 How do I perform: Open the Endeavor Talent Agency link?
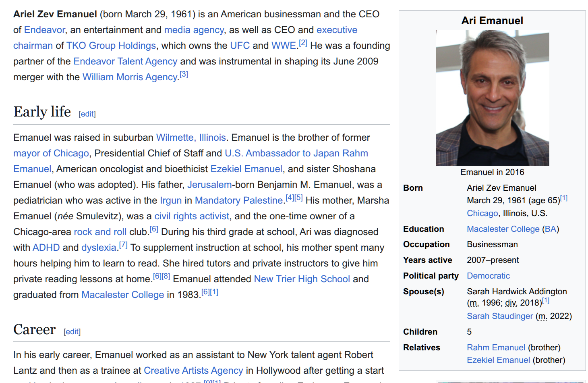pos(125,61)
